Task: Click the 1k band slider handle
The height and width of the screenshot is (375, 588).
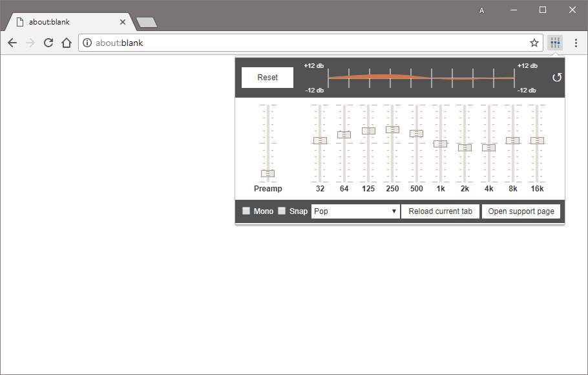Action: pyautogui.click(x=440, y=143)
